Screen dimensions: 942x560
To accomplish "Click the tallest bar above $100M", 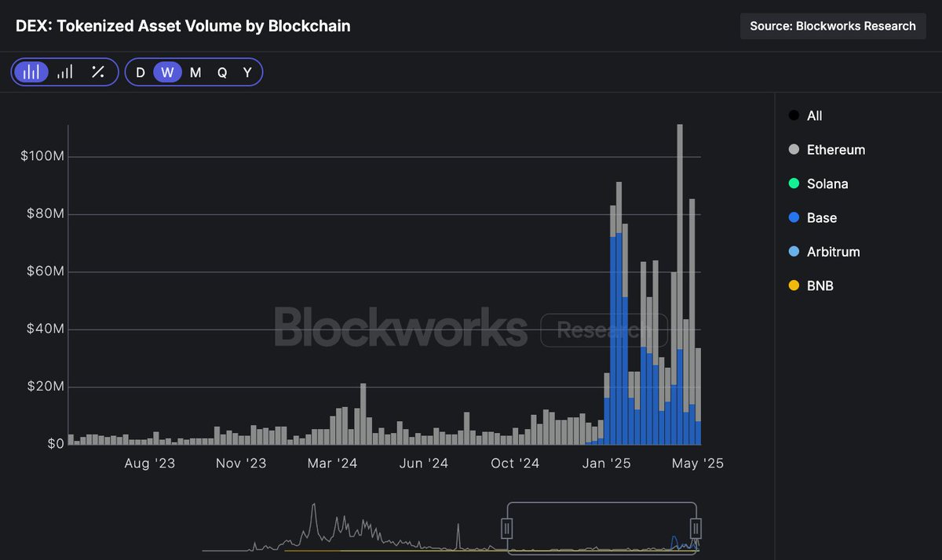I will coord(680,285).
